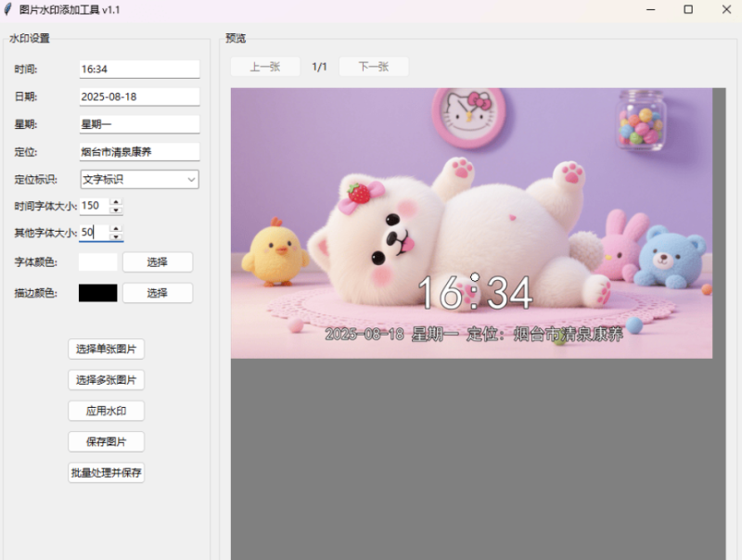Click the white 字体颜色 swatch

pos(97,262)
